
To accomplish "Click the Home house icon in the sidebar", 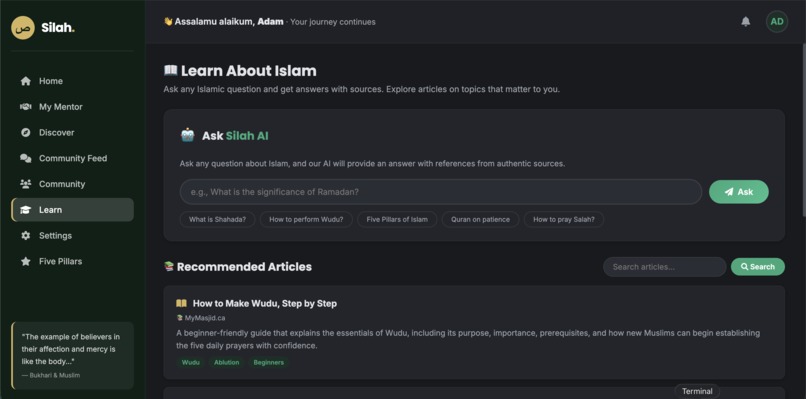I will point(26,81).
